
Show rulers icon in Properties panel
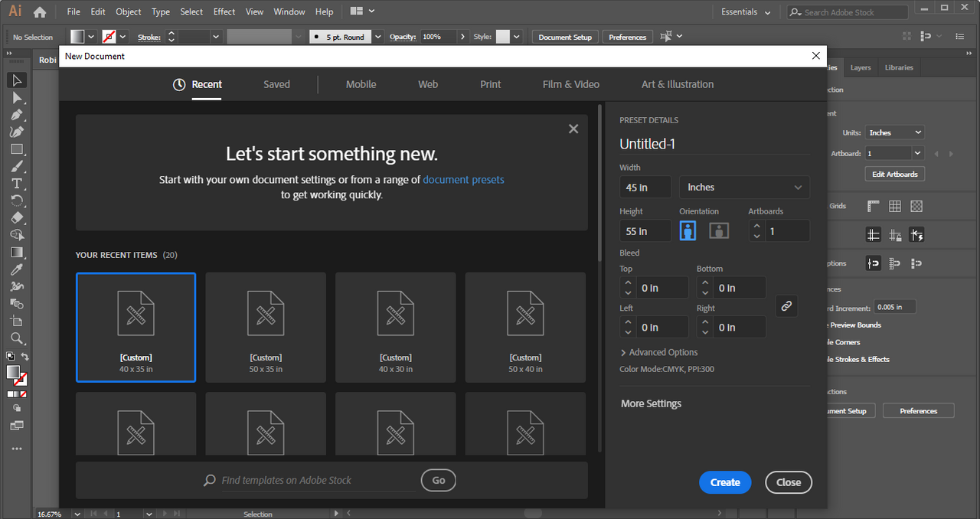pos(874,206)
